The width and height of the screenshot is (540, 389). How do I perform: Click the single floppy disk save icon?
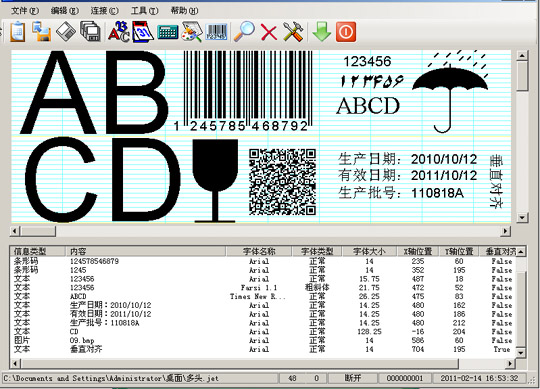coord(66,32)
